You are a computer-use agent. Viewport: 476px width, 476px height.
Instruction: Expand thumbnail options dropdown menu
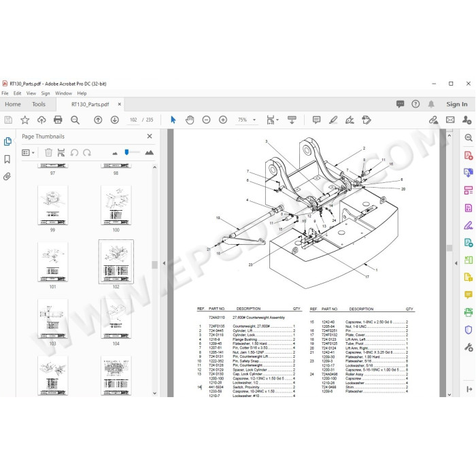click(x=29, y=153)
